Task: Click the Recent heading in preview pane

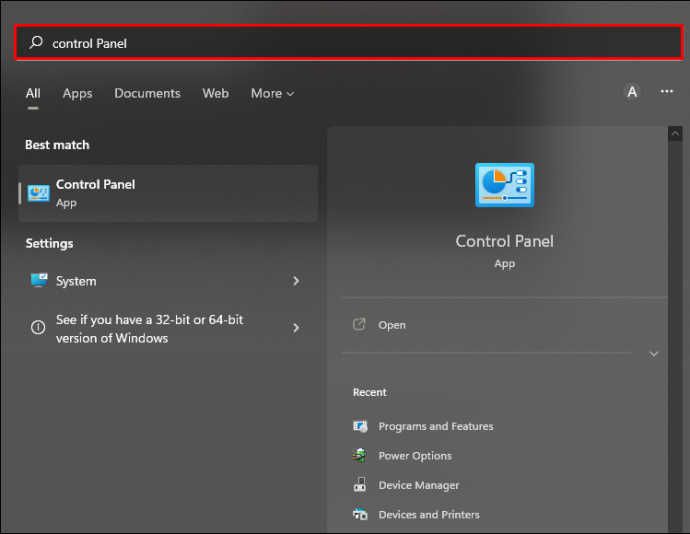Action: tap(370, 392)
